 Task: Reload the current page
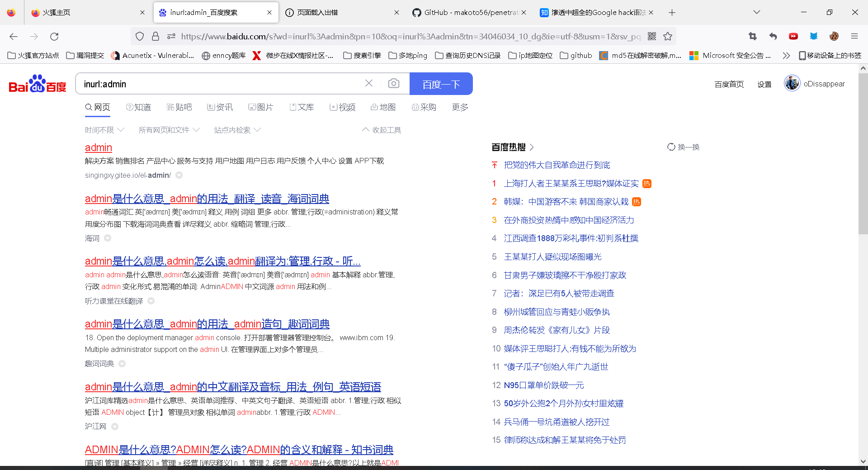coord(54,37)
